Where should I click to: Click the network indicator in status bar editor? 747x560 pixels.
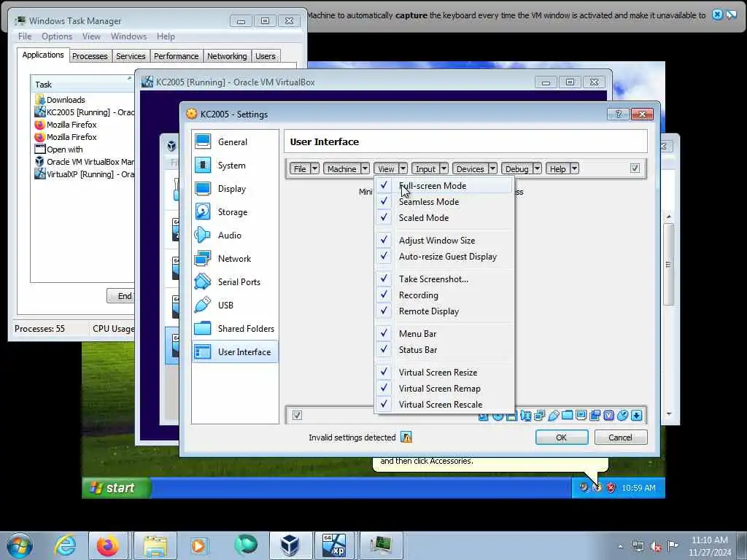(540, 415)
